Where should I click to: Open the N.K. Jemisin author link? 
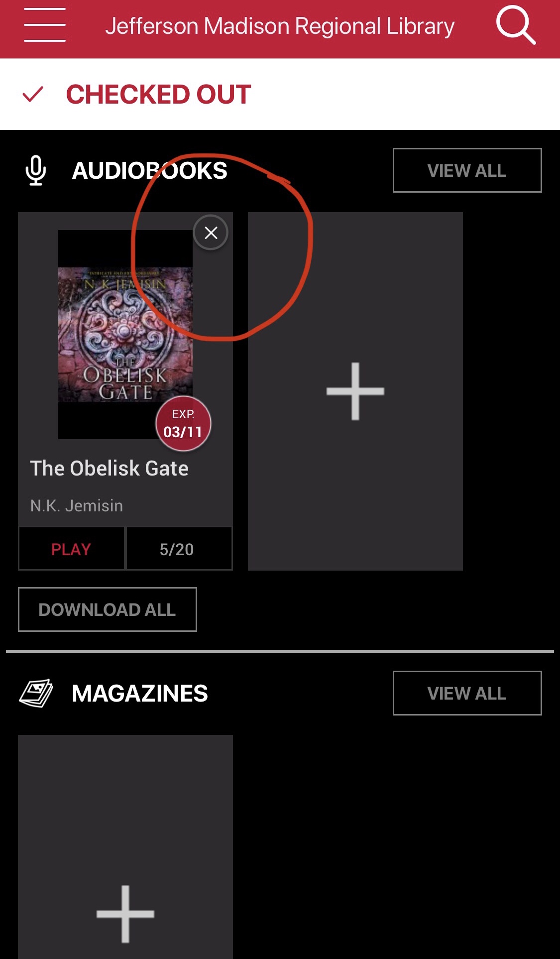click(x=77, y=506)
